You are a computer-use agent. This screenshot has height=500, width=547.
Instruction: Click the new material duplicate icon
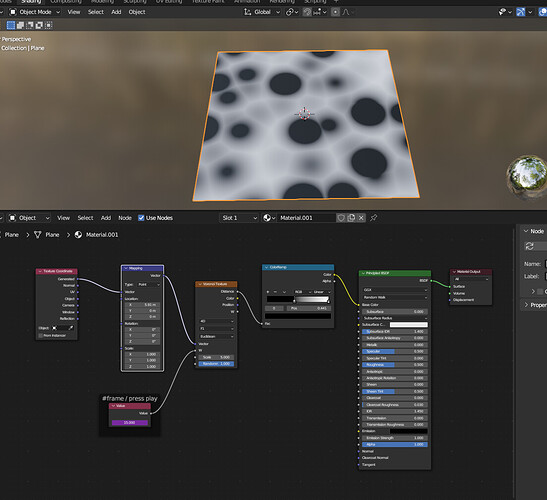351,218
